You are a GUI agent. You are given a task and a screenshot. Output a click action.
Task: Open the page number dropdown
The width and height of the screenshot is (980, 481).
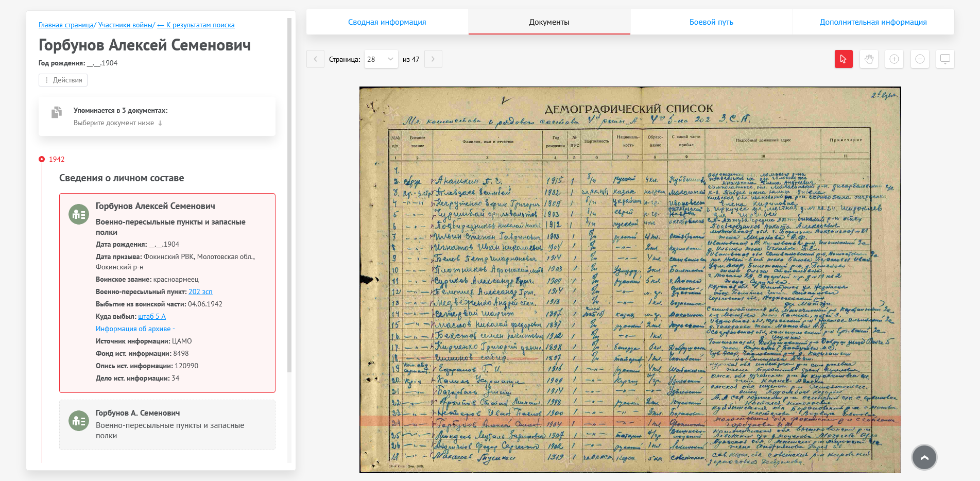[381, 59]
